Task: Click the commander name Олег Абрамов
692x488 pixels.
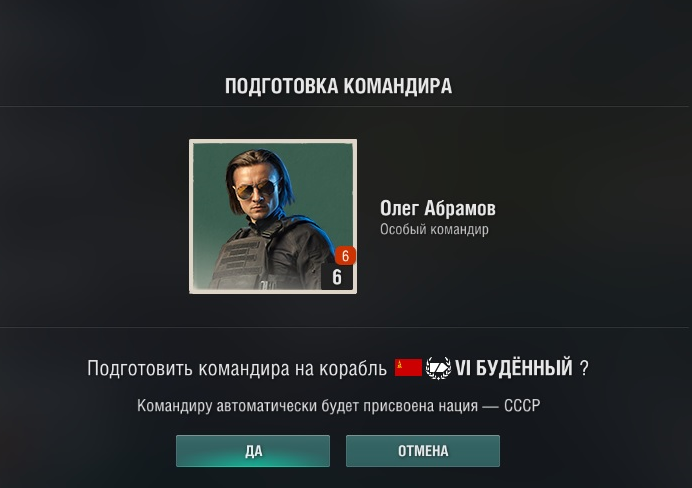Action: pyautogui.click(x=438, y=208)
